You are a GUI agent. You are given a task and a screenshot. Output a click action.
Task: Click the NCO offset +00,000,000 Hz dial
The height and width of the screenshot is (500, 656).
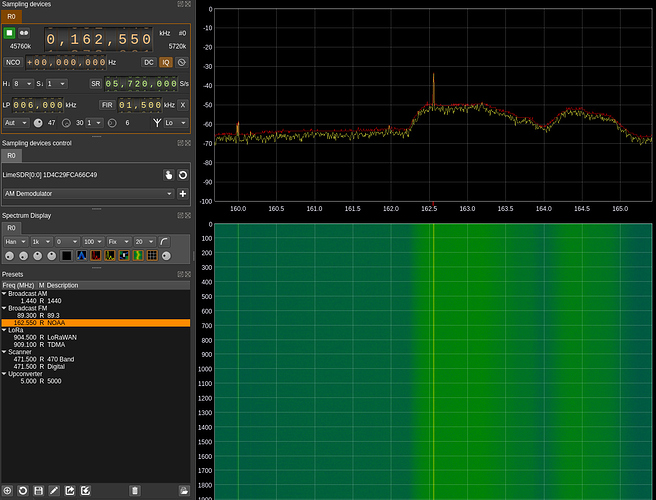(66, 62)
